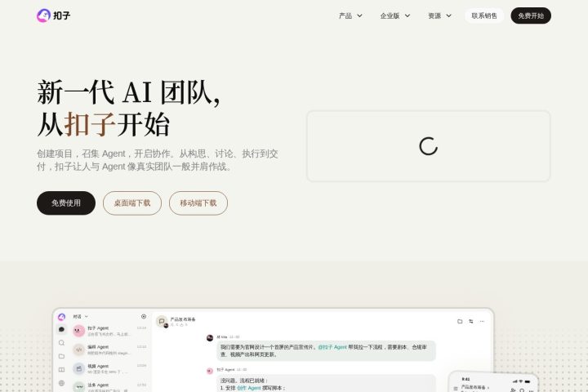This screenshot has height=392, width=588.
Task: Open the 产品 dropdown menu
Action: (350, 16)
